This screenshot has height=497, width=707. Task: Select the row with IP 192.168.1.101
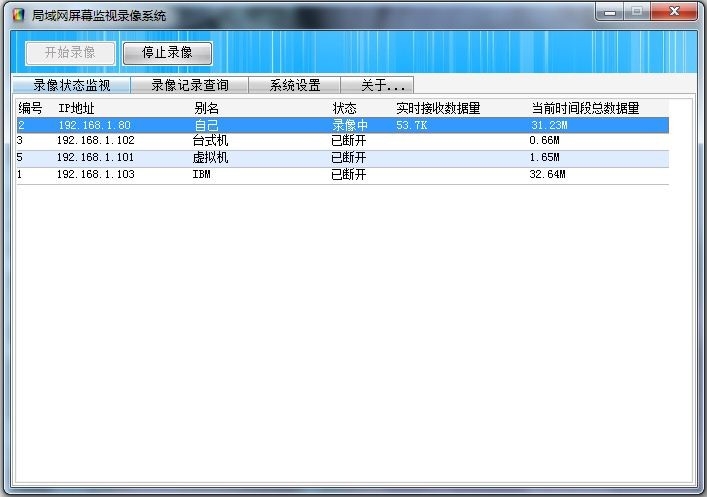[343, 158]
